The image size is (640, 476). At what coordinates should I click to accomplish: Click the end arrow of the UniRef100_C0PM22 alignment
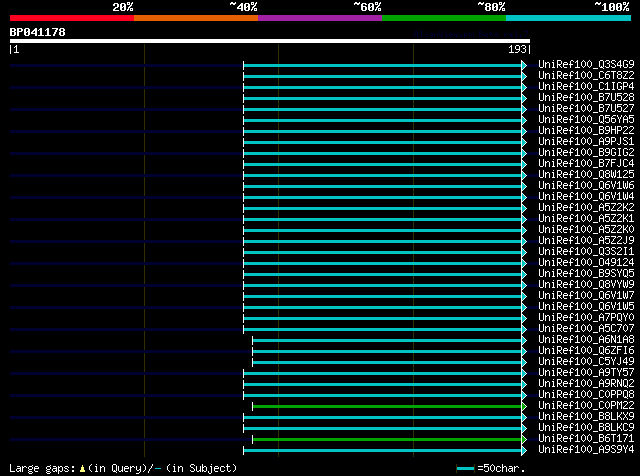524,407
